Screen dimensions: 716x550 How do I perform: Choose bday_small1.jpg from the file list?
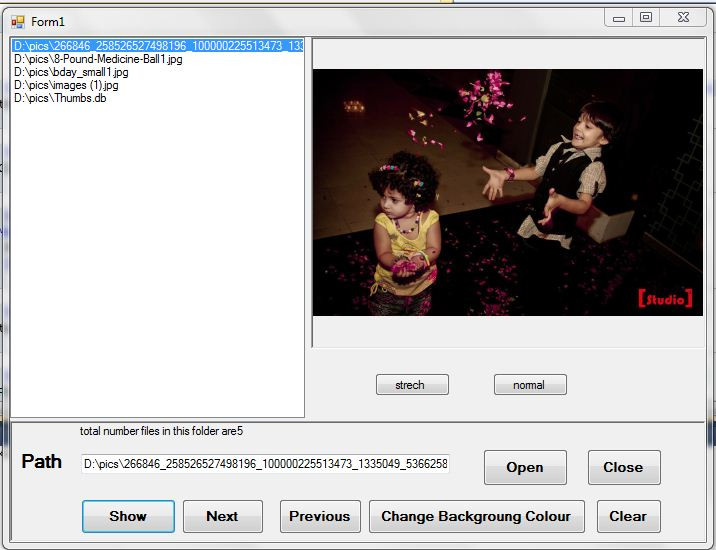(71, 72)
